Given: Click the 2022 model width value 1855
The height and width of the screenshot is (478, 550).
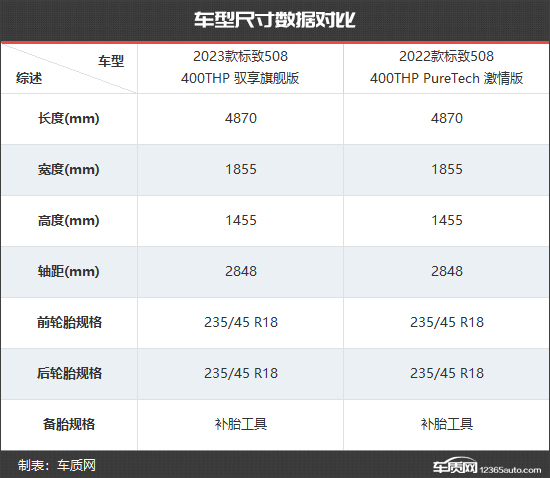Looking at the screenshot, I should coord(447,169).
